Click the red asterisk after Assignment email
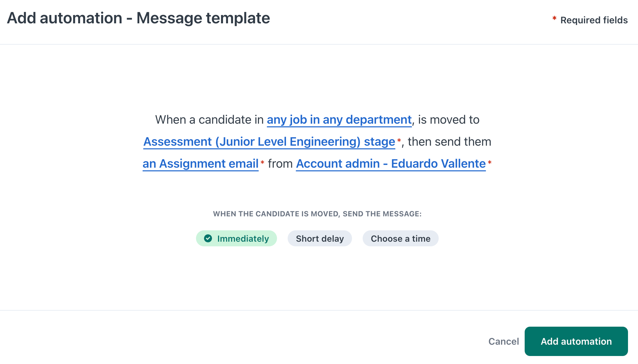Image resolution: width=638 pixels, height=364 pixels. coord(262,162)
